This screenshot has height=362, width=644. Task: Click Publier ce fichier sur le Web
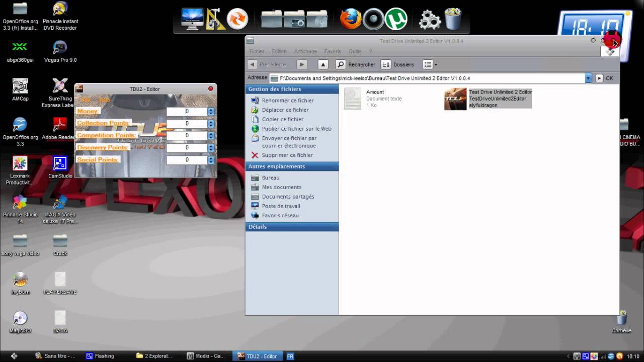(x=297, y=129)
